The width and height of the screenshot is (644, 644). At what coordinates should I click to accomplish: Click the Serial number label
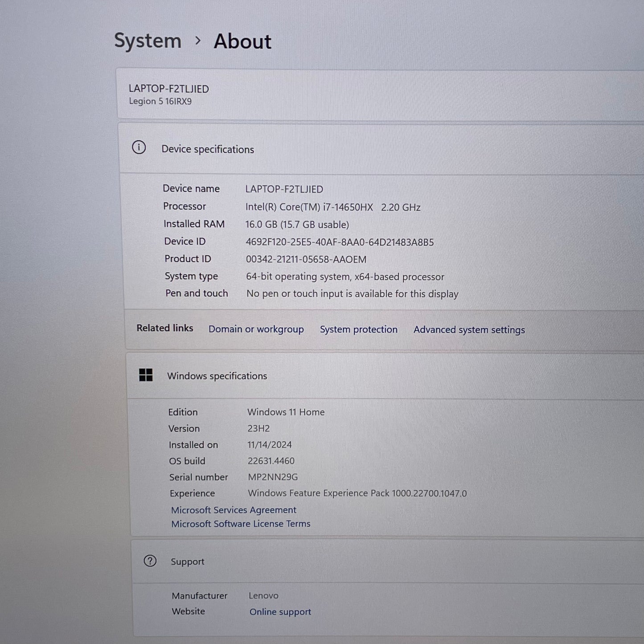click(199, 477)
